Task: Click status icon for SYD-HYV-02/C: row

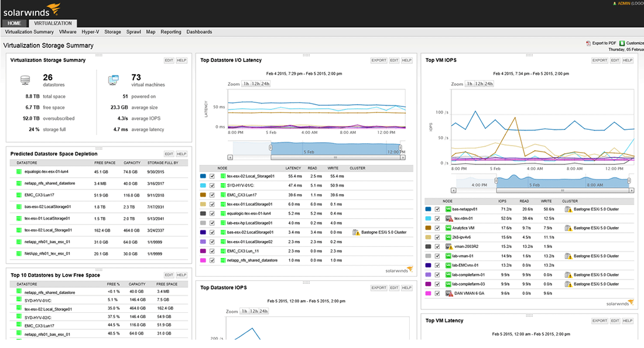Action: point(19,316)
